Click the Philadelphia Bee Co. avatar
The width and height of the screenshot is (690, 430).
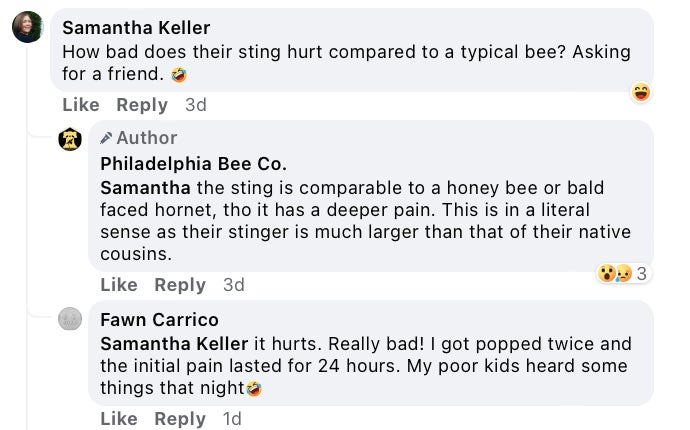pos(70,140)
